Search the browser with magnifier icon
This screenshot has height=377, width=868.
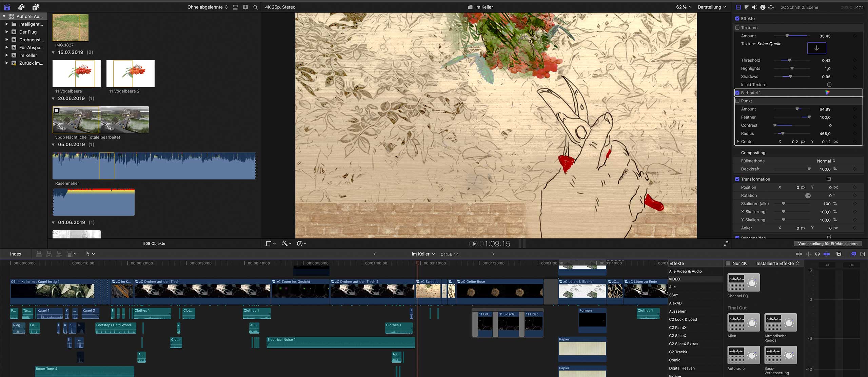[x=256, y=7]
